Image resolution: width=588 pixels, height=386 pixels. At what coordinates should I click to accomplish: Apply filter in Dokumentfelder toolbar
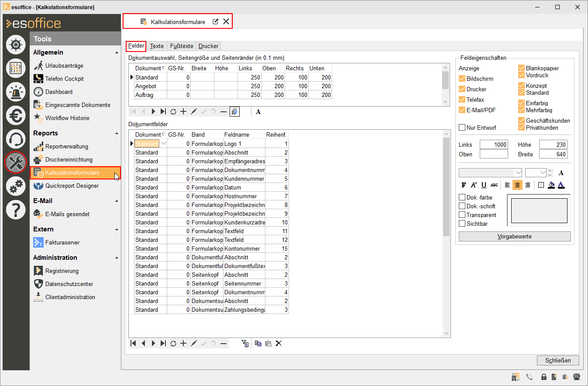coord(246,344)
